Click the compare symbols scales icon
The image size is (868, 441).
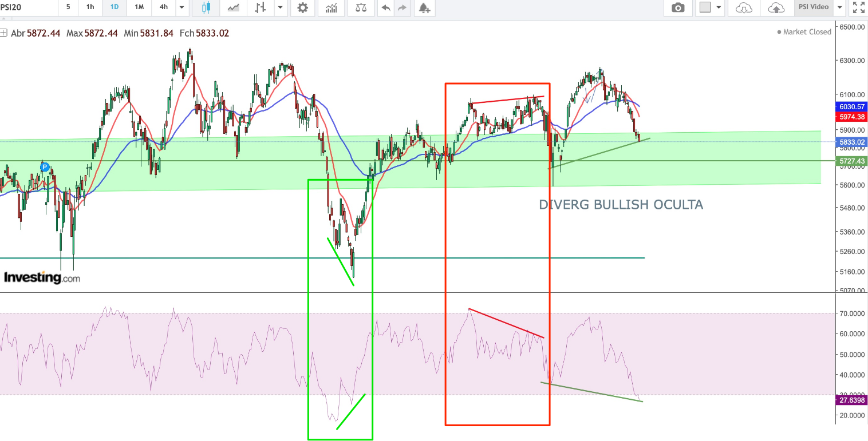click(361, 7)
